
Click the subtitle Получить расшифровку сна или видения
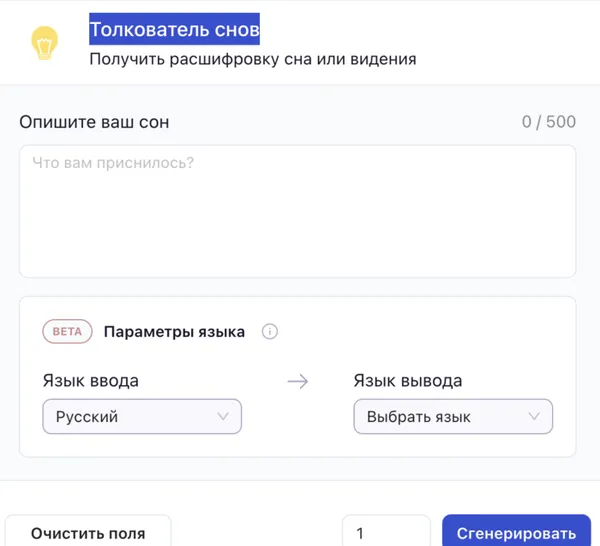point(252,59)
